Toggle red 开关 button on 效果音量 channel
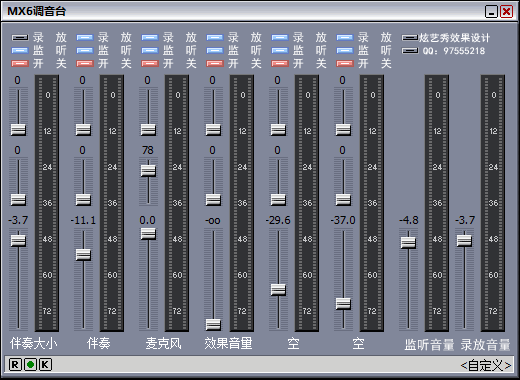Screen dimensions: 520x380 [x=215, y=63]
